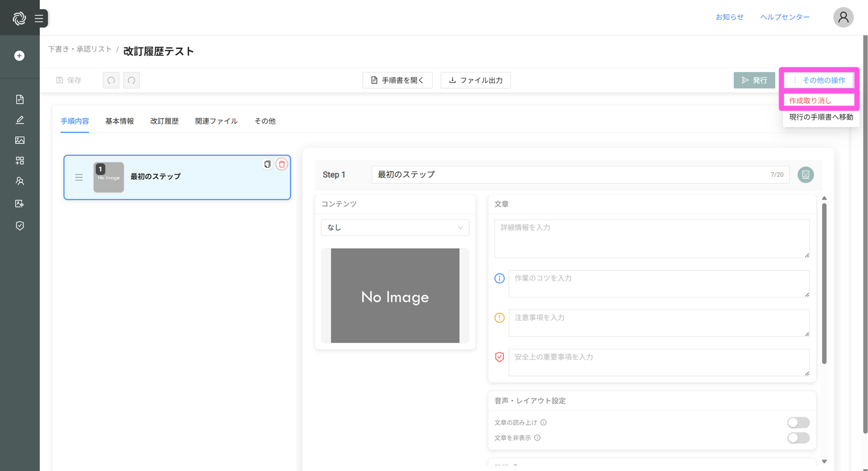The image size is (868, 471).
Task: Click the green template icon beside step title
Action: [x=806, y=175]
